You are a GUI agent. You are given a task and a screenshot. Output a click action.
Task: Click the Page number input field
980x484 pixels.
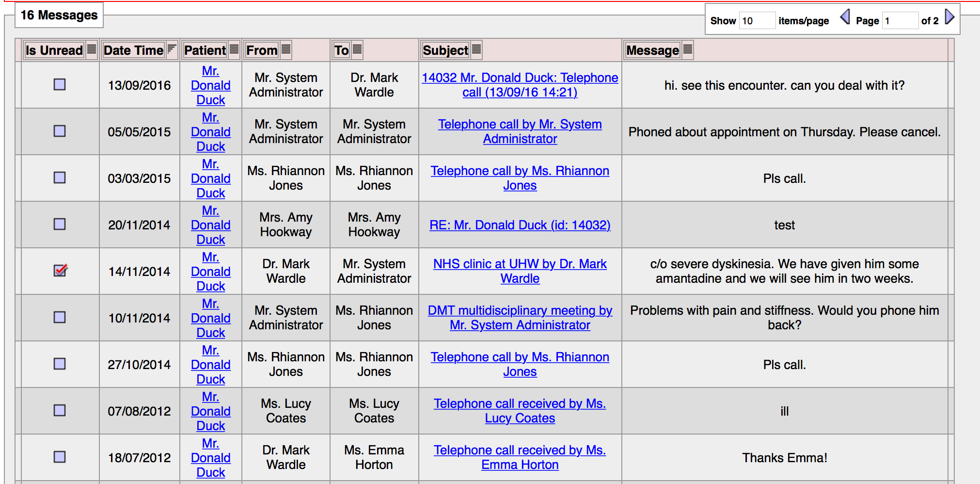(x=899, y=21)
